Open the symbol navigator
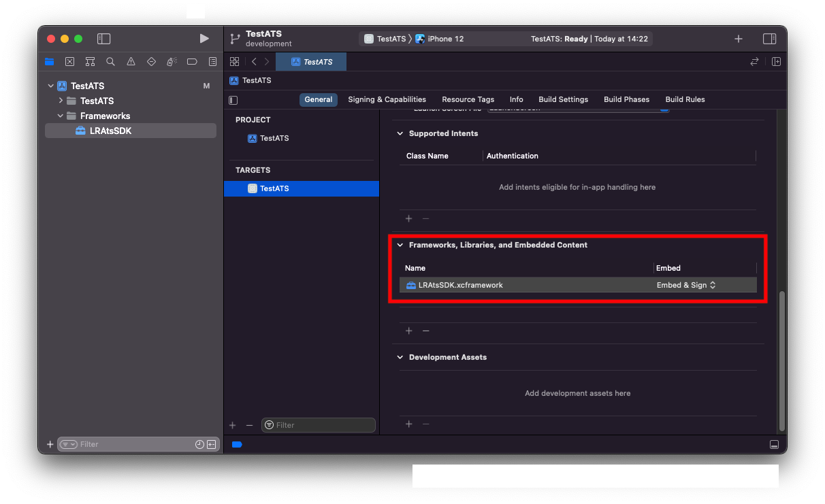 [90, 62]
